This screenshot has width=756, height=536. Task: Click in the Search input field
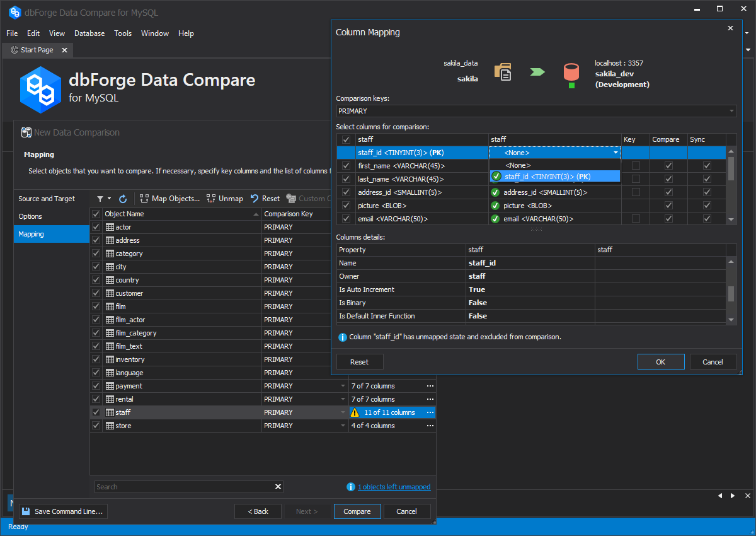[184, 487]
